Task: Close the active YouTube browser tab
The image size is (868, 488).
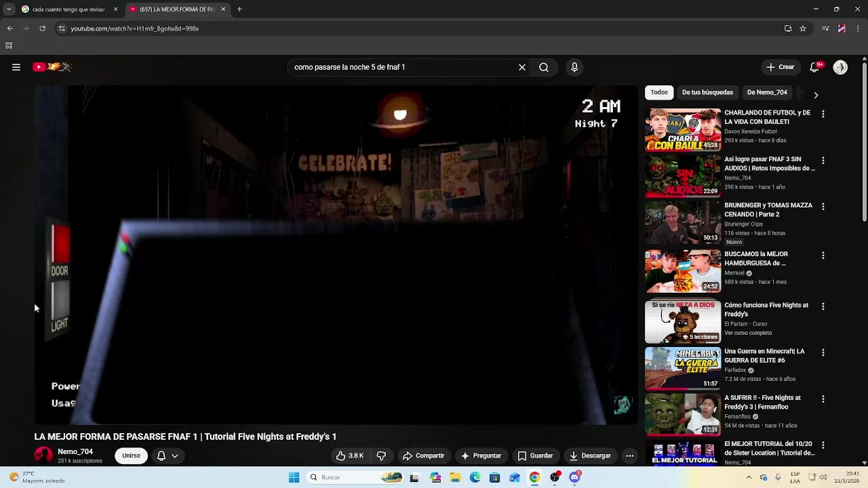Action: [223, 9]
